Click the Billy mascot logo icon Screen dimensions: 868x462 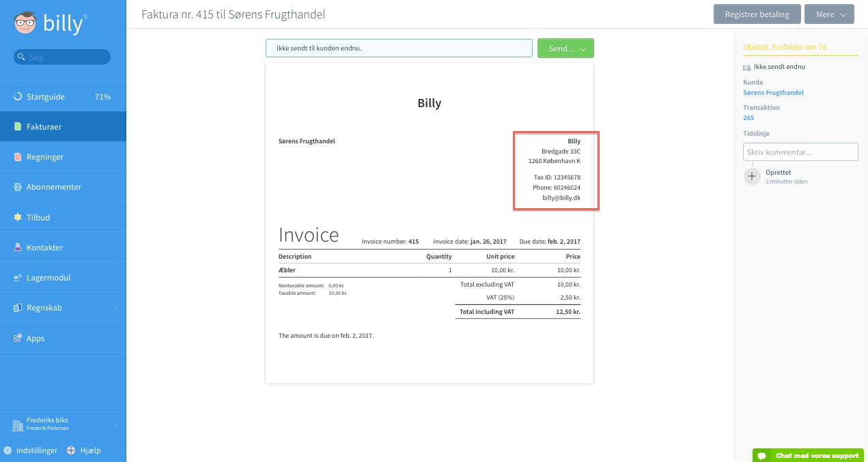click(25, 24)
